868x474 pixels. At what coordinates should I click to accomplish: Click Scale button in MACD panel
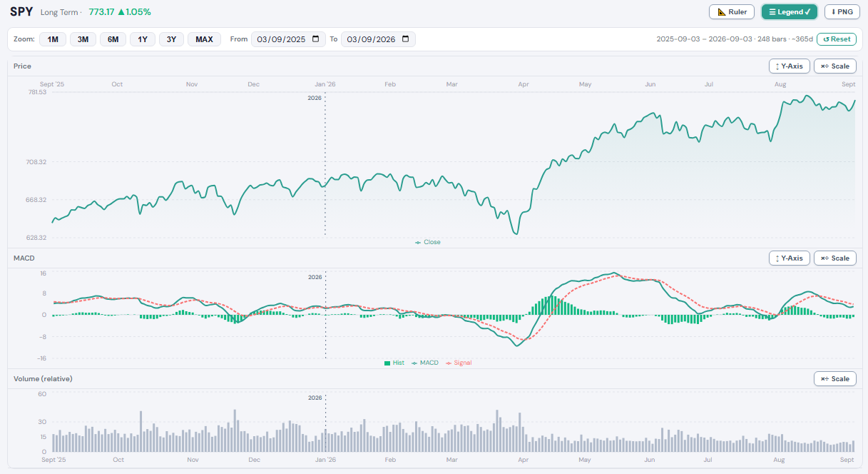[x=835, y=258]
